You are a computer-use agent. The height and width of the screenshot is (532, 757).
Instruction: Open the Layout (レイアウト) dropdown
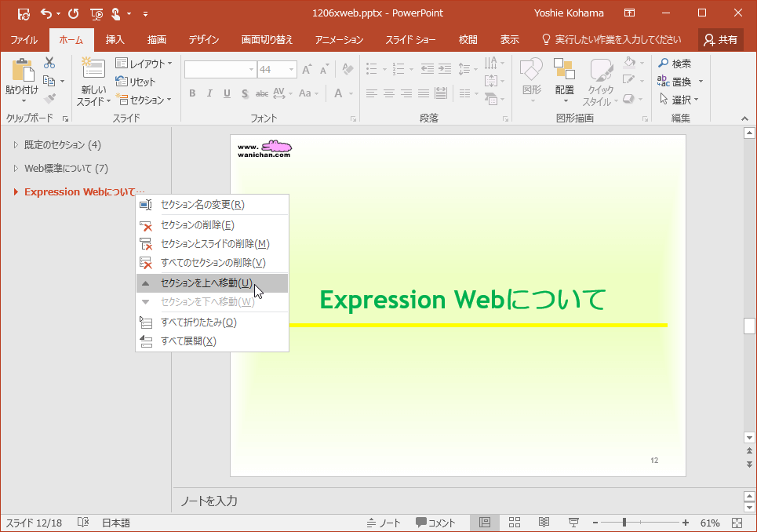point(144,64)
